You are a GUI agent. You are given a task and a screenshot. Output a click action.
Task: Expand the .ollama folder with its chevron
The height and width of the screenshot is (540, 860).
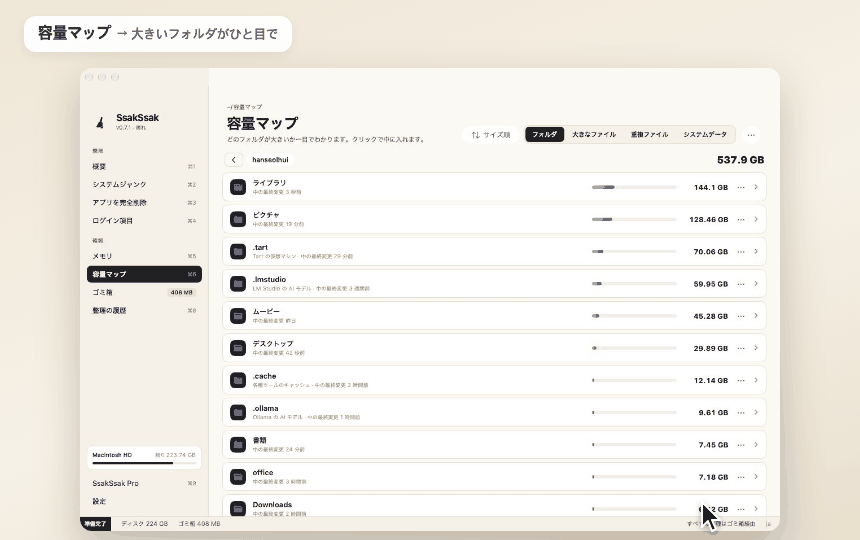(x=756, y=412)
